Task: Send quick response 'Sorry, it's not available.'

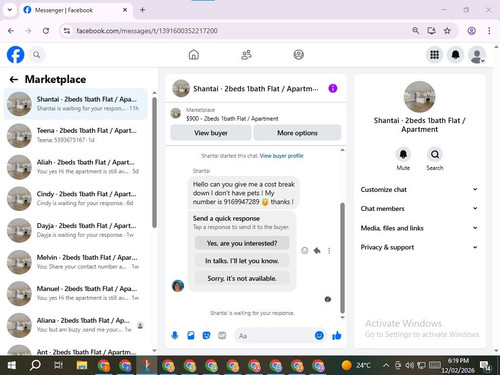Action: 242,278
